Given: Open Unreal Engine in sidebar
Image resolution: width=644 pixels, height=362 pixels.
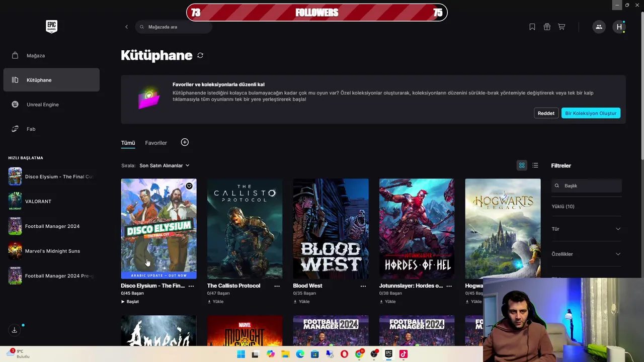Looking at the screenshot, I should tap(51, 105).
